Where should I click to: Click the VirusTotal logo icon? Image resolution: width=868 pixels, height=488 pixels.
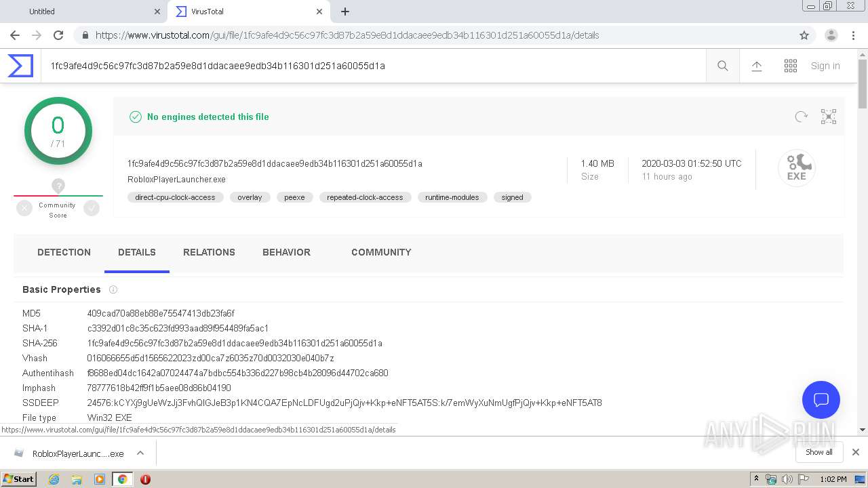click(x=20, y=66)
